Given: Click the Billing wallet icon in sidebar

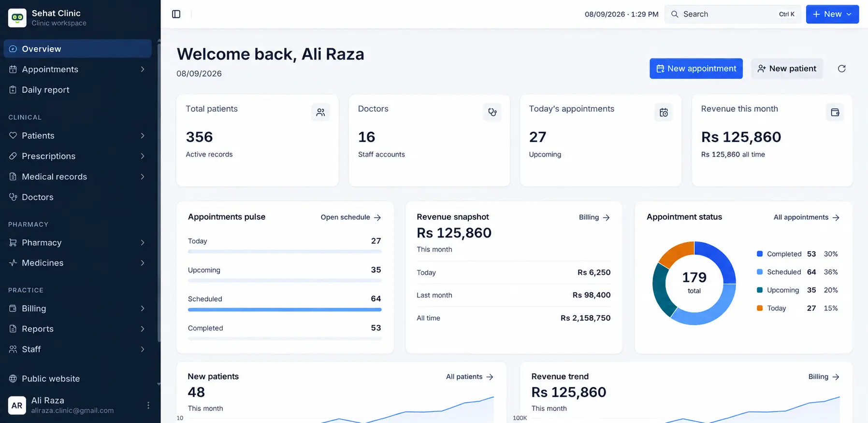Looking at the screenshot, I should point(13,308).
